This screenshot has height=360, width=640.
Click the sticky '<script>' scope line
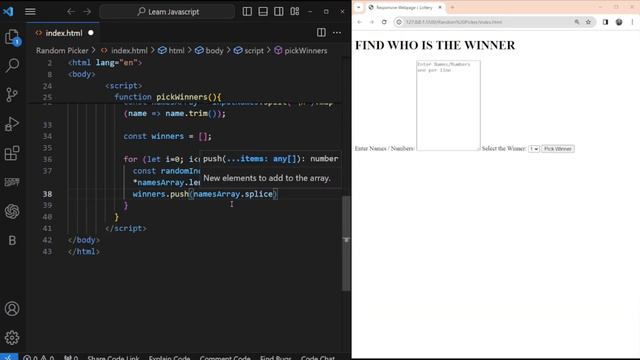point(124,86)
